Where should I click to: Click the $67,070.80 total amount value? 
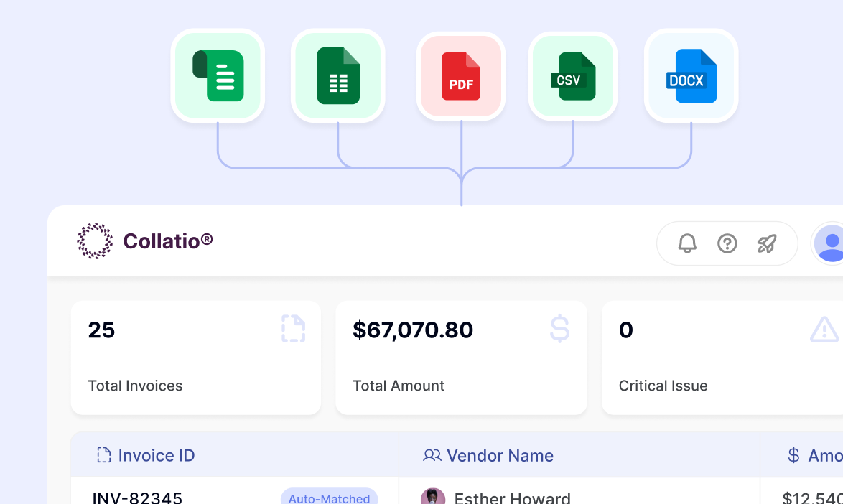click(x=413, y=330)
